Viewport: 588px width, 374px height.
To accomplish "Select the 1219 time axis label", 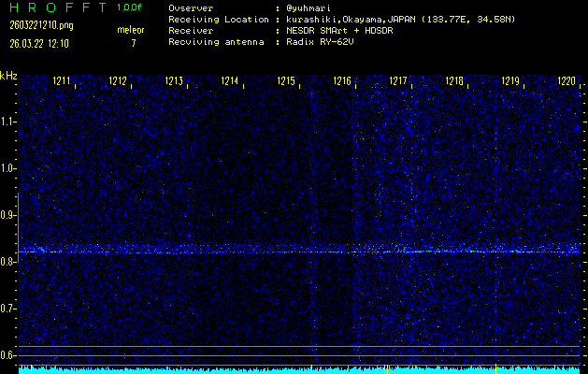I will pyautogui.click(x=510, y=80).
